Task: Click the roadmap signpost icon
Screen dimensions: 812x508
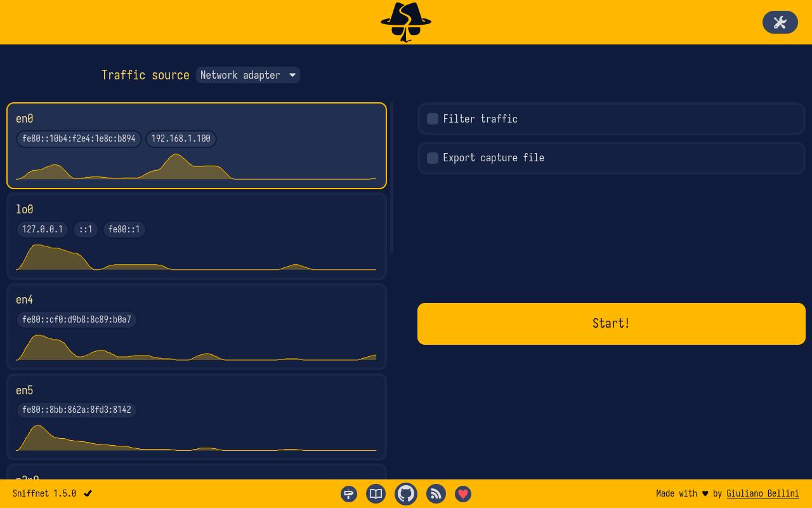Action: tap(349, 494)
